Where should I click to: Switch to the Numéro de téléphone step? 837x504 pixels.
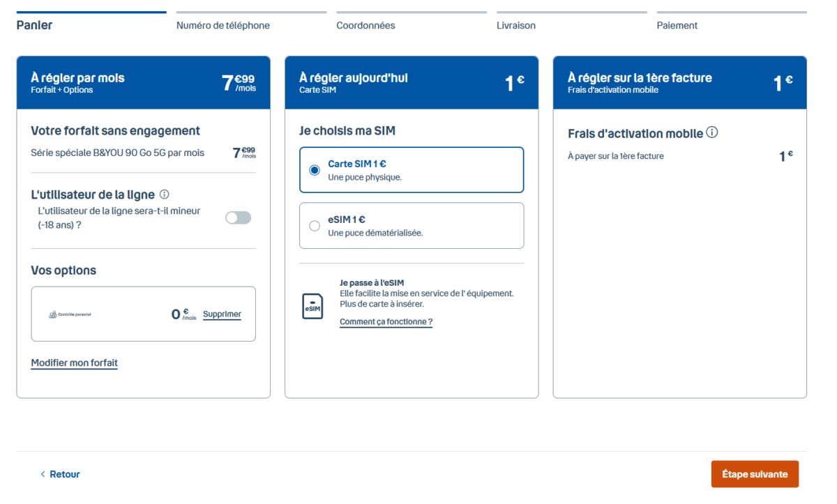click(x=223, y=25)
